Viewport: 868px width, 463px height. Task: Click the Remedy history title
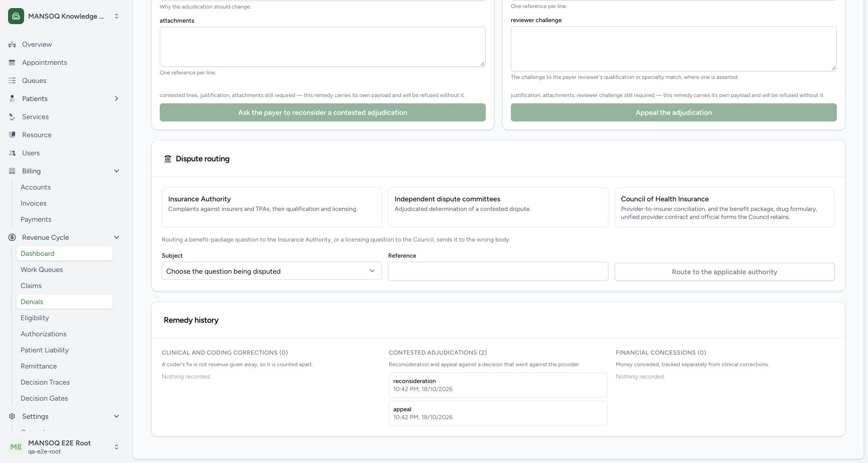191,320
